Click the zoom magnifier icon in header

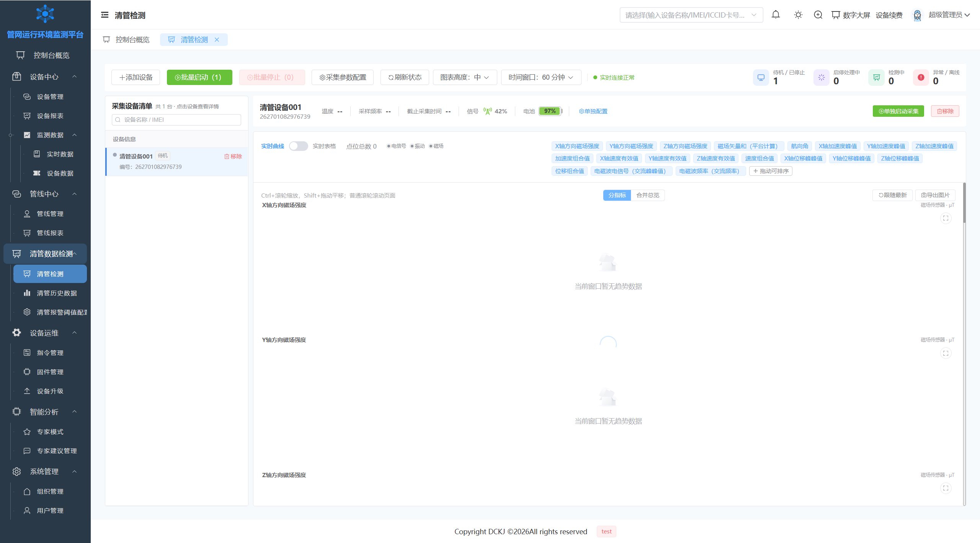point(818,15)
